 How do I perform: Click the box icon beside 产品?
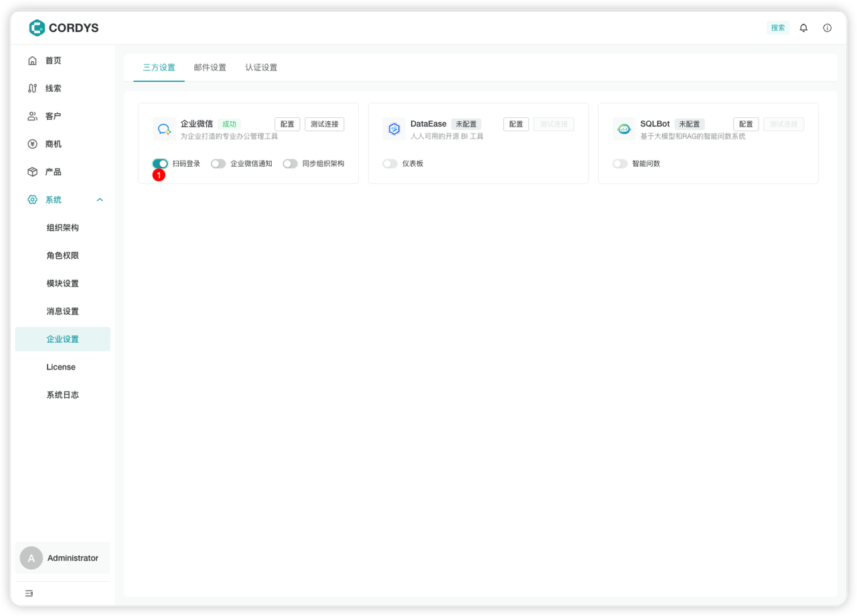coord(32,172)
